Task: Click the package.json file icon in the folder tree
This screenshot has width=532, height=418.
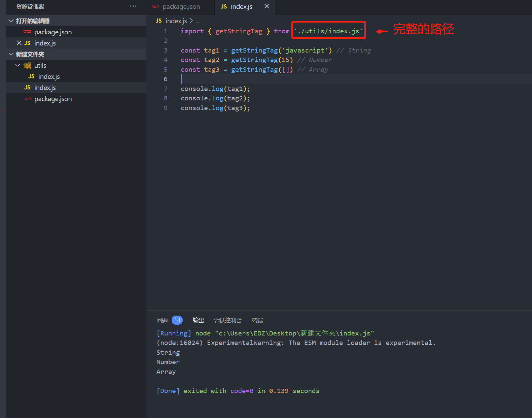Action: pyautogui.click(x=27, y=99)
